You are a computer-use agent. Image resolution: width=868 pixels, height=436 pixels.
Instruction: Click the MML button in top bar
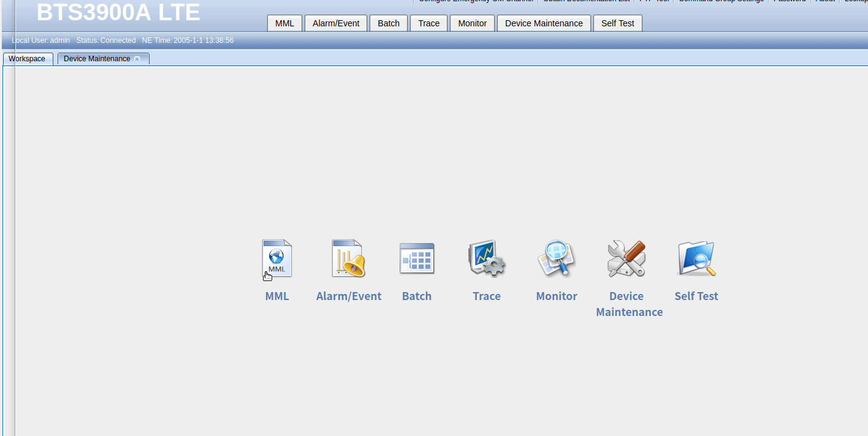pos(284,23)
